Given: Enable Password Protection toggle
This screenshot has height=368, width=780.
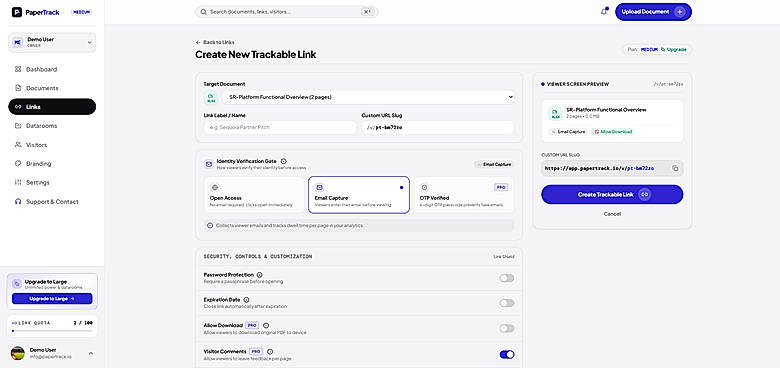Looking at the screenshot, I should click(506, 278).
